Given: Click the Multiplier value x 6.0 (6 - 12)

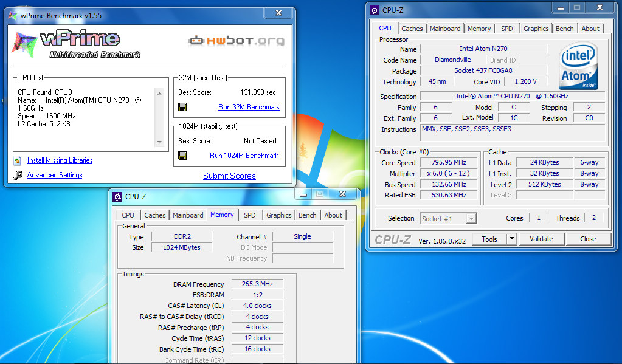Looking at the screenshot, I should point(449,173).
